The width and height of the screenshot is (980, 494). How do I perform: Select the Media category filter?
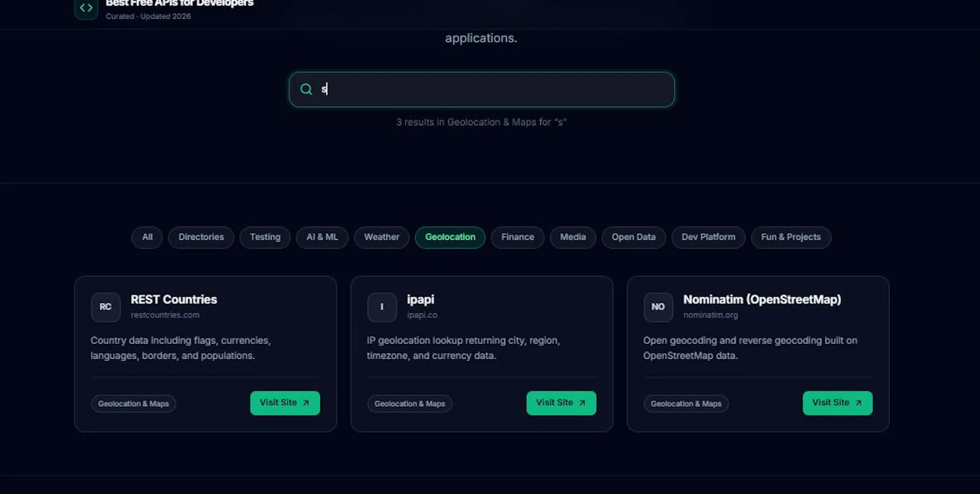(573, 237)
